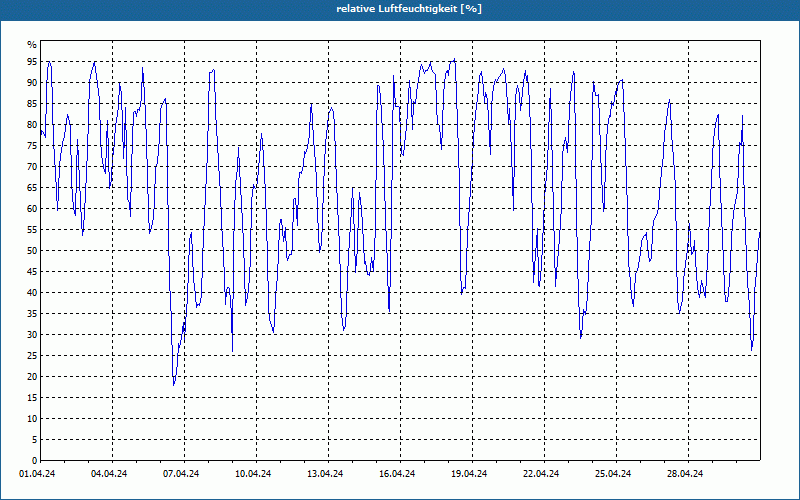Click the % unit label on y-axis
The width and height of the screenshot is (800, 500).
[32, 45]
